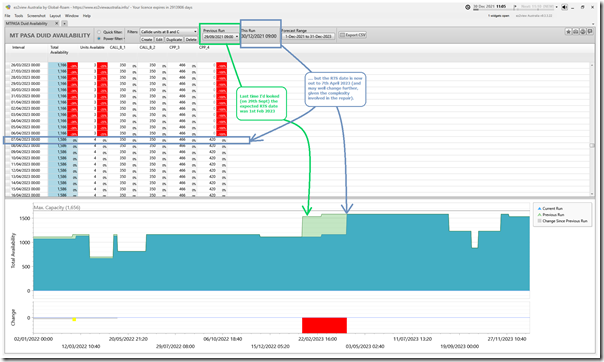Click the yellow marker on Change chart
This screenshot has height=362, width=604.
(74, 319)
